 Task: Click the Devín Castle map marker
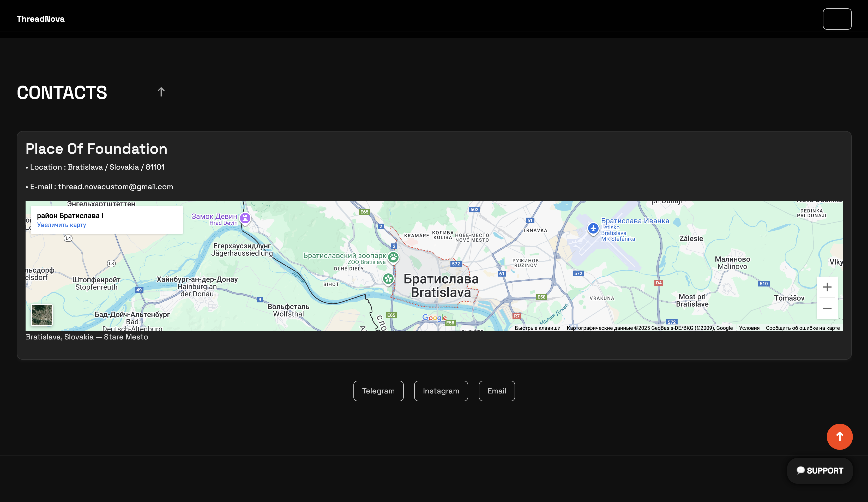[245, 218]
